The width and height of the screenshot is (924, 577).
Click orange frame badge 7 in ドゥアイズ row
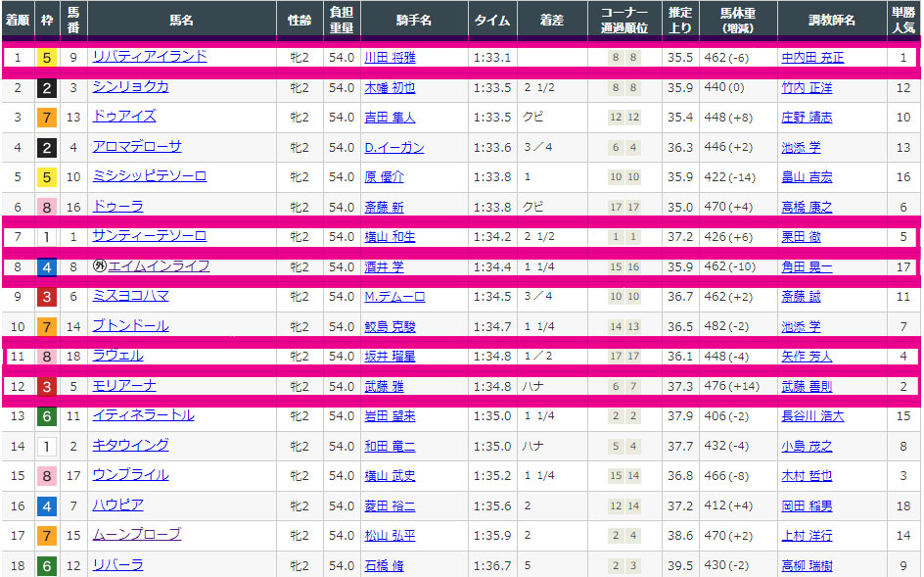click(x=46, y=118)
